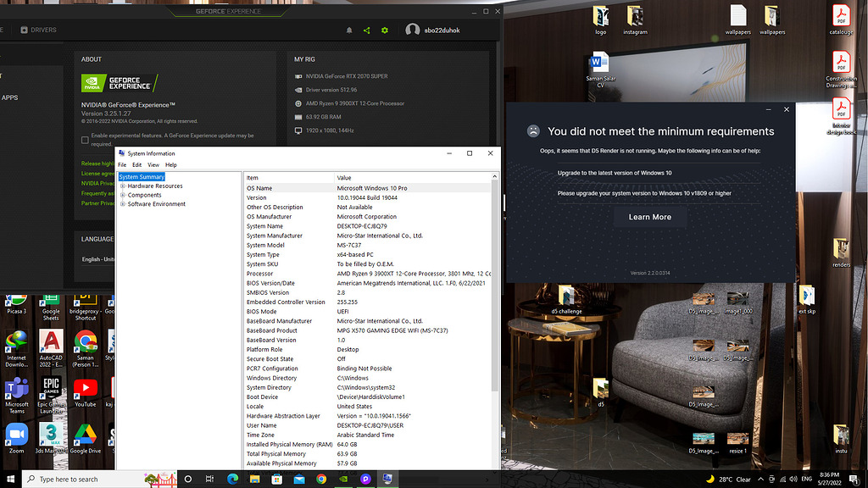
Task: Click the green share icon in GeForce Experience
Action: click(366, 30)
